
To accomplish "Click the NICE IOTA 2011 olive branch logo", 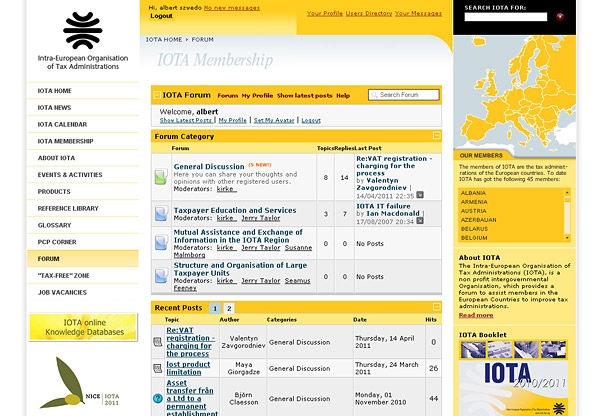I will click(x=80, y=383).
